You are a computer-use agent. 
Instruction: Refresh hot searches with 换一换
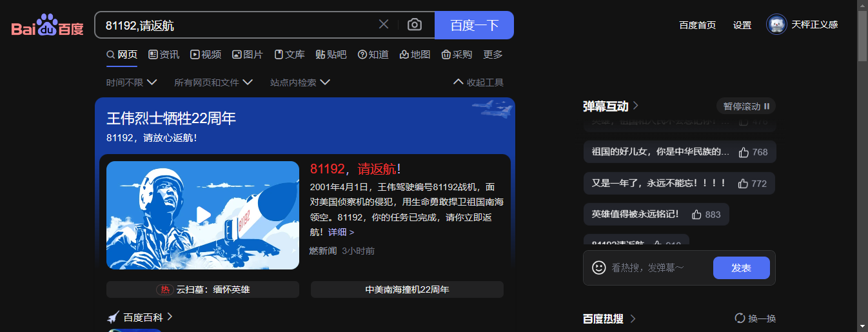point(755,318)
